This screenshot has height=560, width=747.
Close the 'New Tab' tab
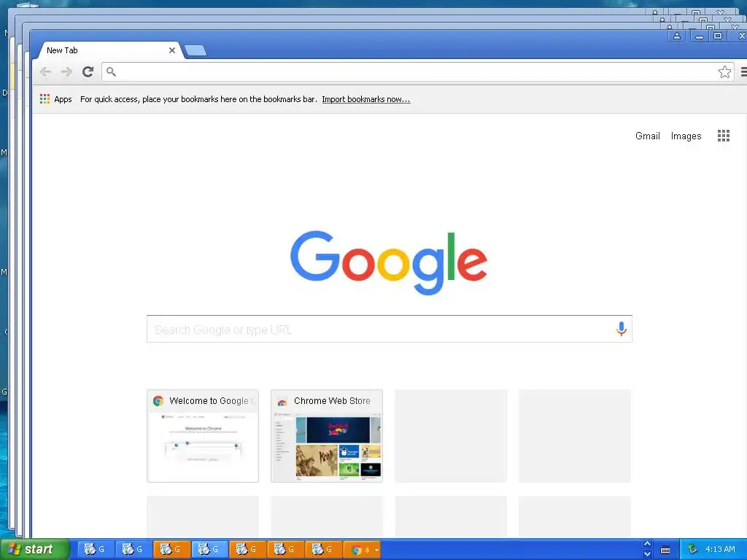pyautogui.click(x=172, y=50)
